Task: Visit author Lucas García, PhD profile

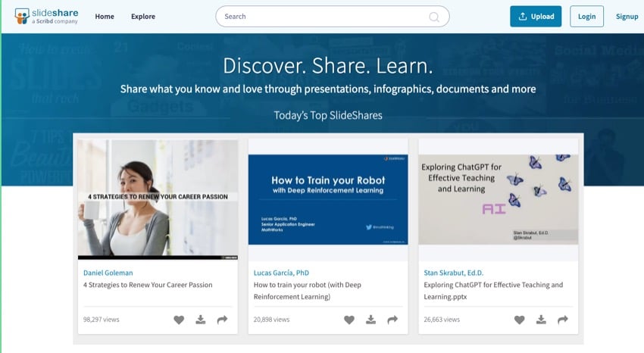Action: pyautogui.click(x=281, y=273)
